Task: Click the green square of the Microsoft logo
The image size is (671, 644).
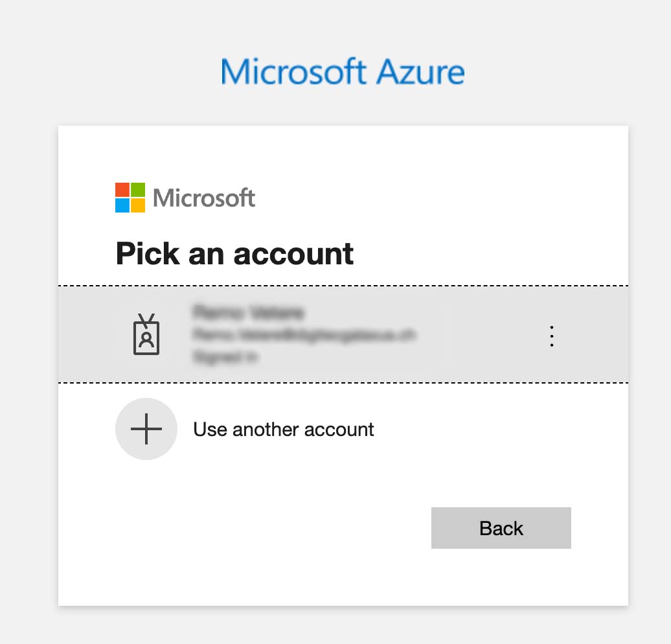Action: [137, 190]
